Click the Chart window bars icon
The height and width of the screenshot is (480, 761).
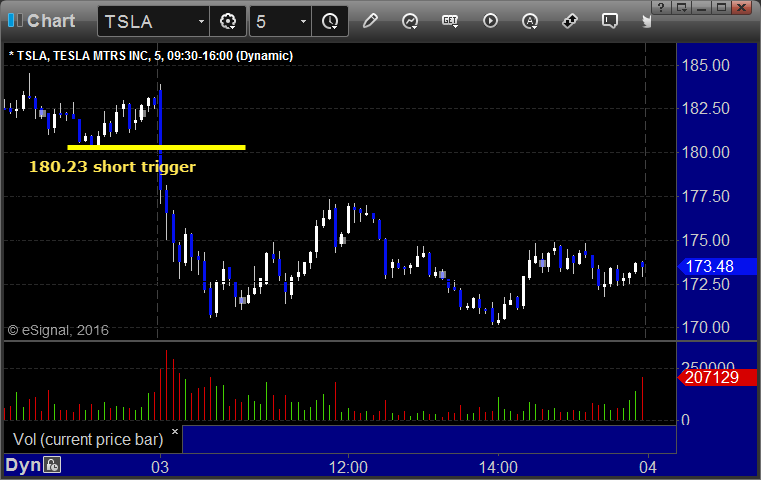click(15, 20)
